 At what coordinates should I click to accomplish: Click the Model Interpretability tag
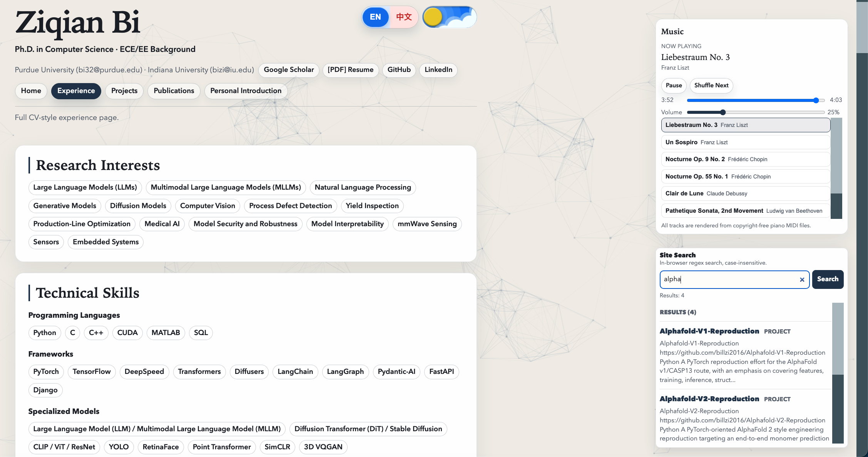348,224
